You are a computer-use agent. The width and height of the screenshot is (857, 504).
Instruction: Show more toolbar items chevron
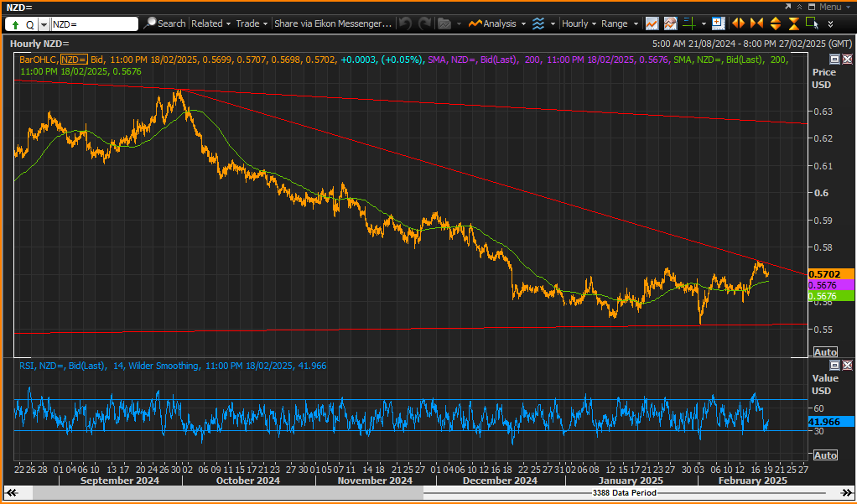830,24
